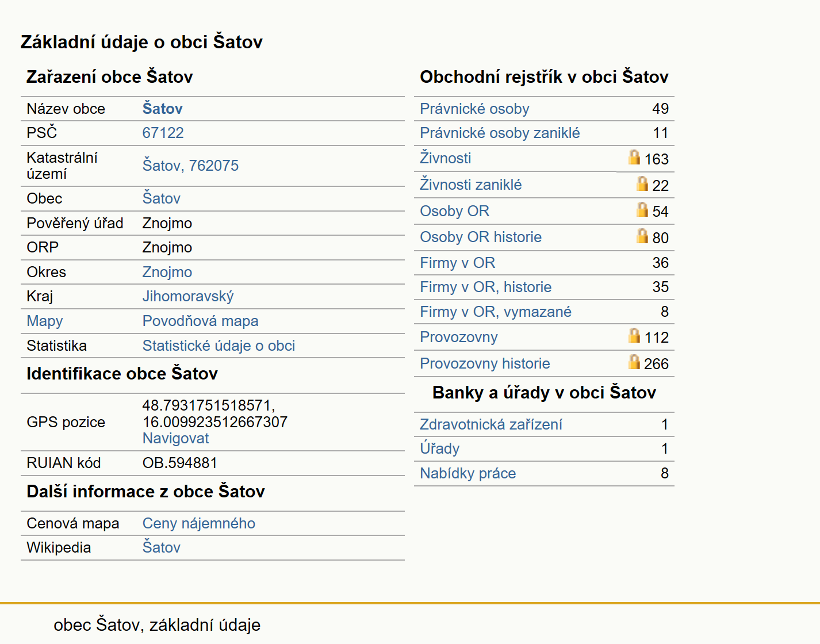
Task: Click the lock icon in Osoby OR historie row
Action: (x=642, y=236)
